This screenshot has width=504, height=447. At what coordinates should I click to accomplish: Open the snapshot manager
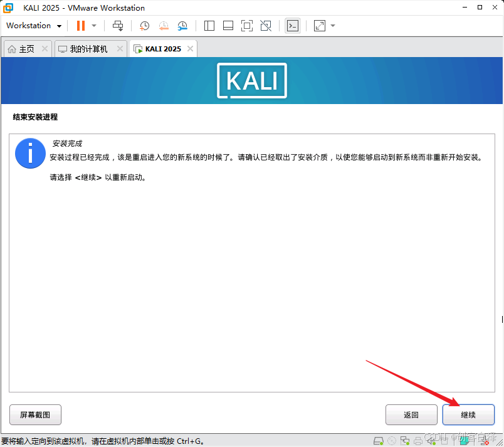pyautogui.click(x=182, y=26)
